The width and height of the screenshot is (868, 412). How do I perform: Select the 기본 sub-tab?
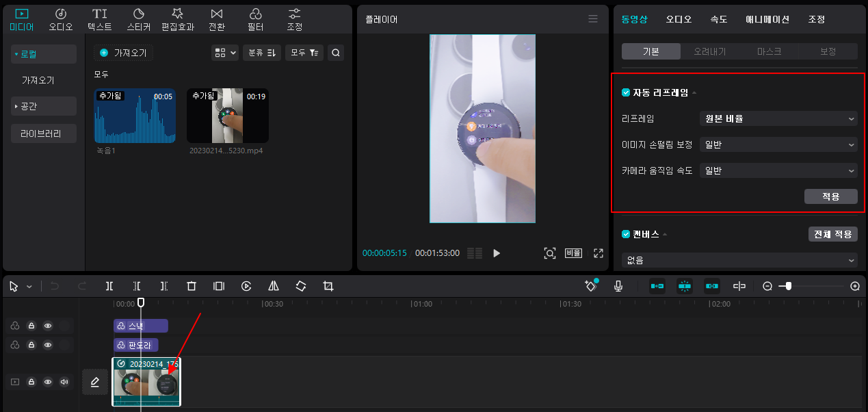651,51
